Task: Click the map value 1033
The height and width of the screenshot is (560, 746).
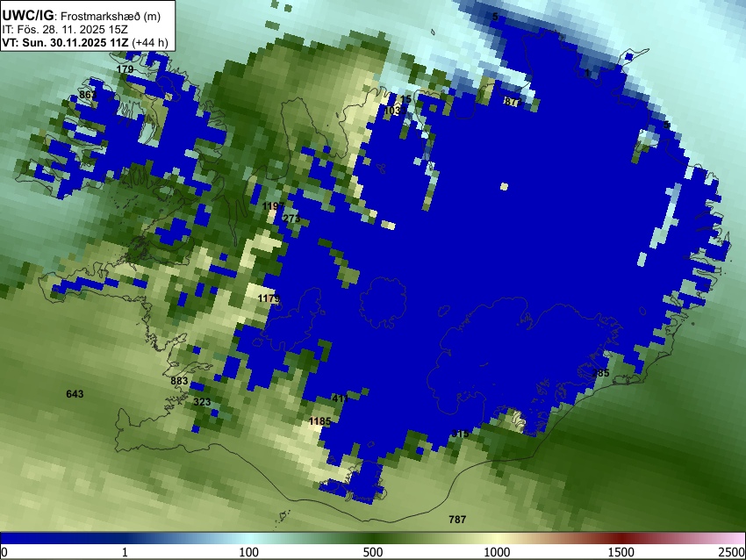Action: click(395, 111)
